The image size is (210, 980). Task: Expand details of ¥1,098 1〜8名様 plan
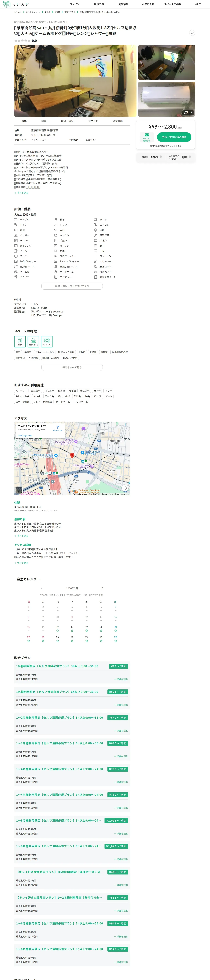pyautogui.click(x=121, y=833)
